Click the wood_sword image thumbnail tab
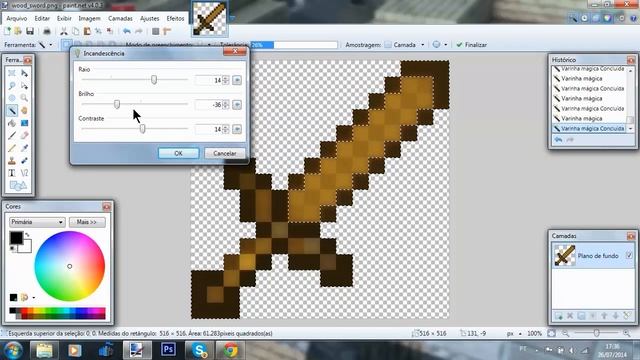640x360 pixels. [x=209, y=19]
